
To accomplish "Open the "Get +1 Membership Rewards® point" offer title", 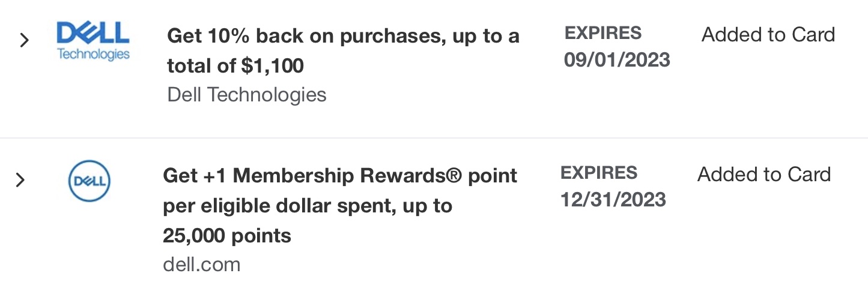I will pyautogui.click(x=339, y=176).
